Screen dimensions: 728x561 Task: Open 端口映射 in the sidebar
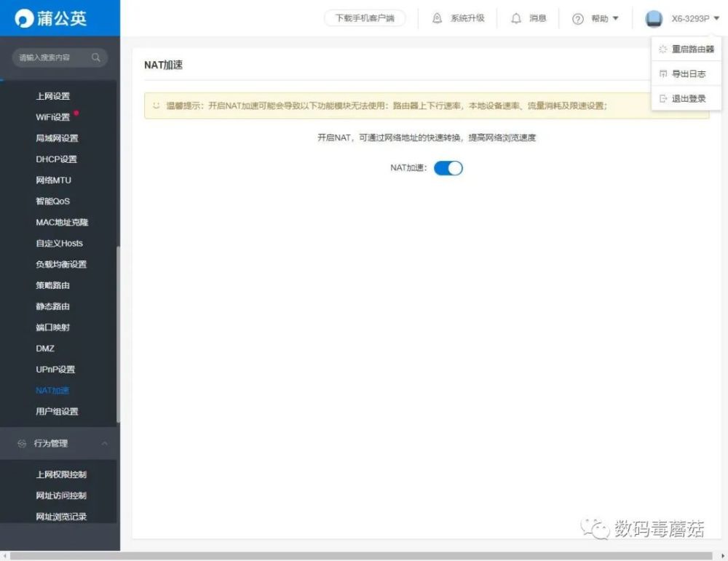click(x=52, y=327)
